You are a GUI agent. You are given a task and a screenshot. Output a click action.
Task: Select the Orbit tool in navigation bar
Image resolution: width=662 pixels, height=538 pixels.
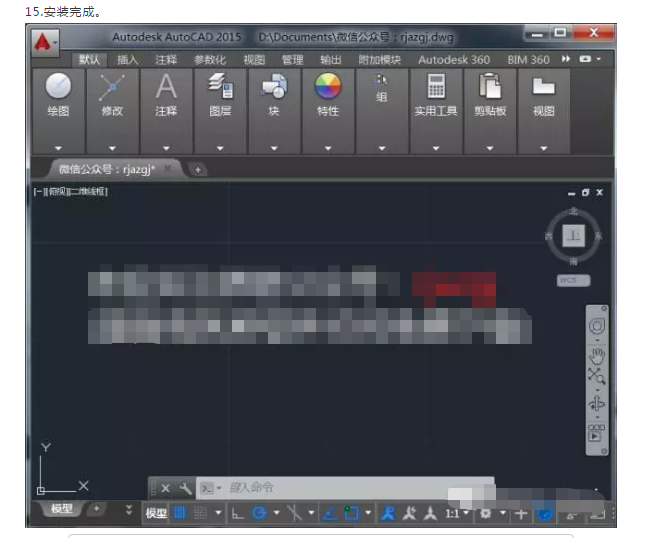pyautogui.click(x=597, y=404)
